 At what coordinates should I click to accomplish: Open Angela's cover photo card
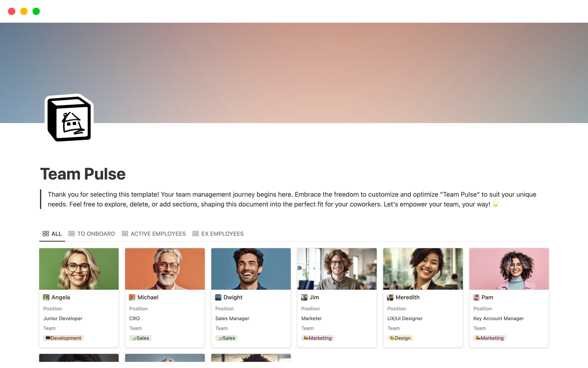point(79,269)
